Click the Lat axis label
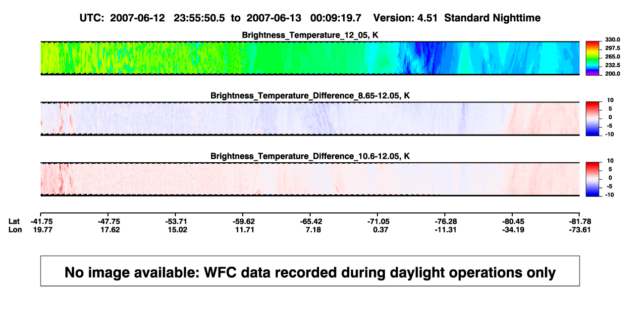The width and height of the screenshot is (644, 330). pyautogui.click(x=14, y=221)
